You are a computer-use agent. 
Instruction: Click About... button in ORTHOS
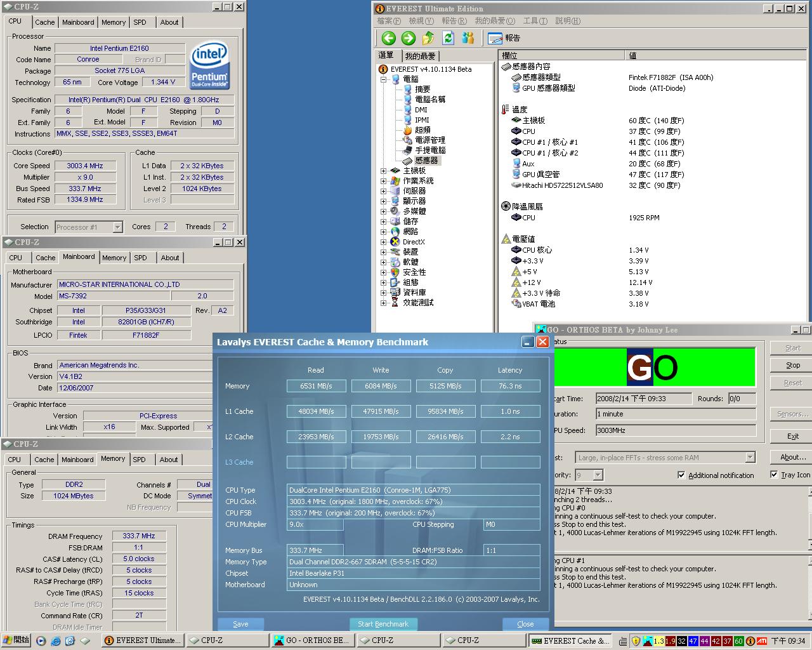tap(793, 457)
